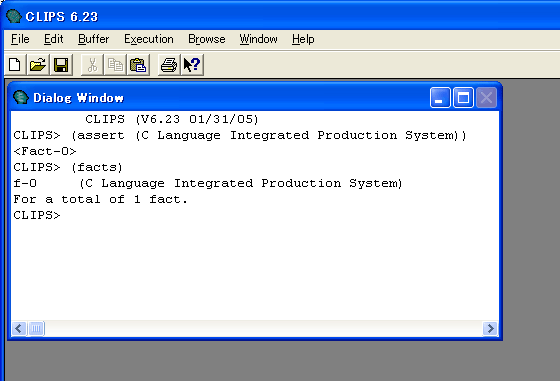This screenshot has height=381, width=560.
Task: Click the text "<Fact-0>"
Action: [45, 151]
